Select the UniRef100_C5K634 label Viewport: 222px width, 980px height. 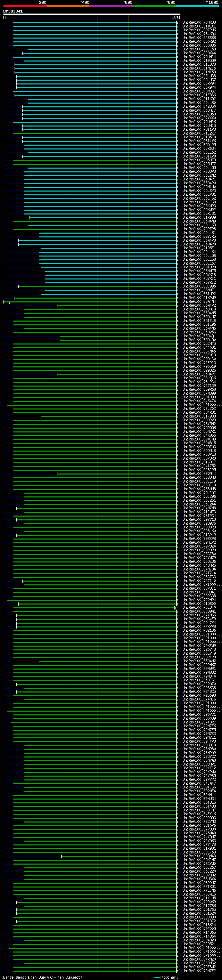[199, 149]
